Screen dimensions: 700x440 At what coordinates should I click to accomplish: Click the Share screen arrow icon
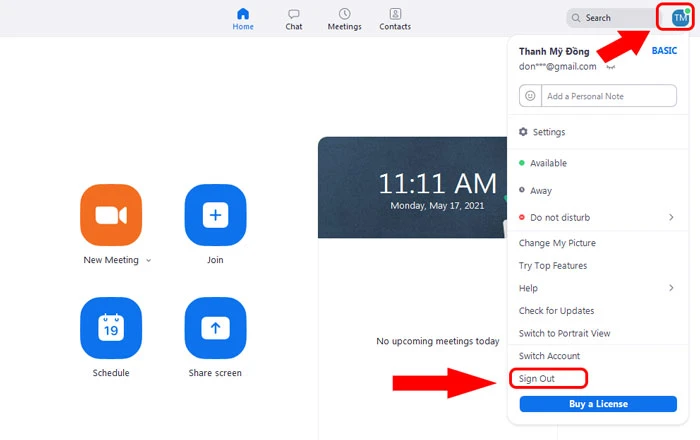tap(215, 328)
